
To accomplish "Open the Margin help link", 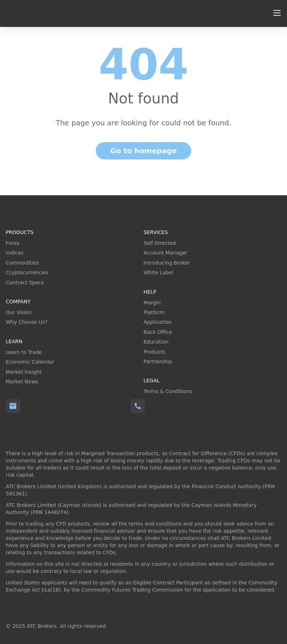I will (x=152, y=303).
